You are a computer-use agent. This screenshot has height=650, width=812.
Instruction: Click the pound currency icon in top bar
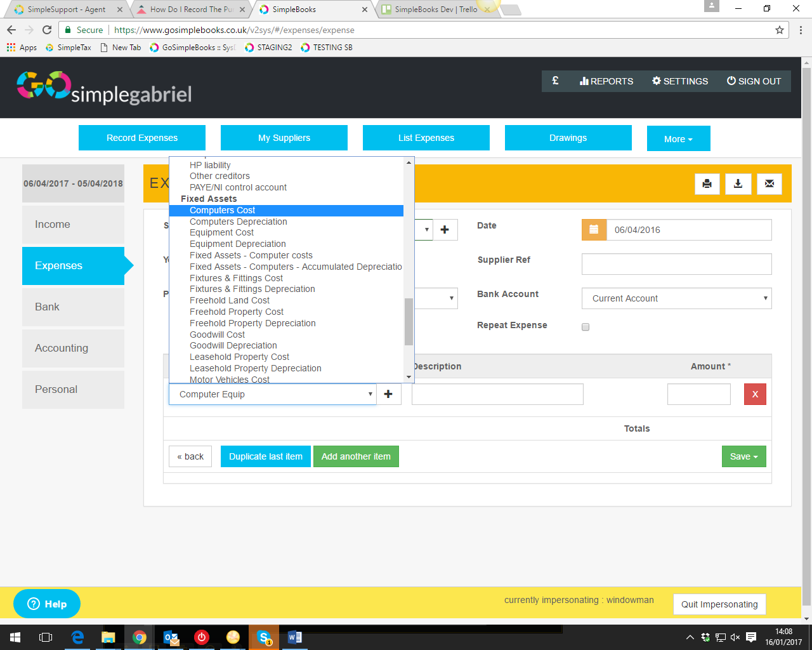pos(556,81)
